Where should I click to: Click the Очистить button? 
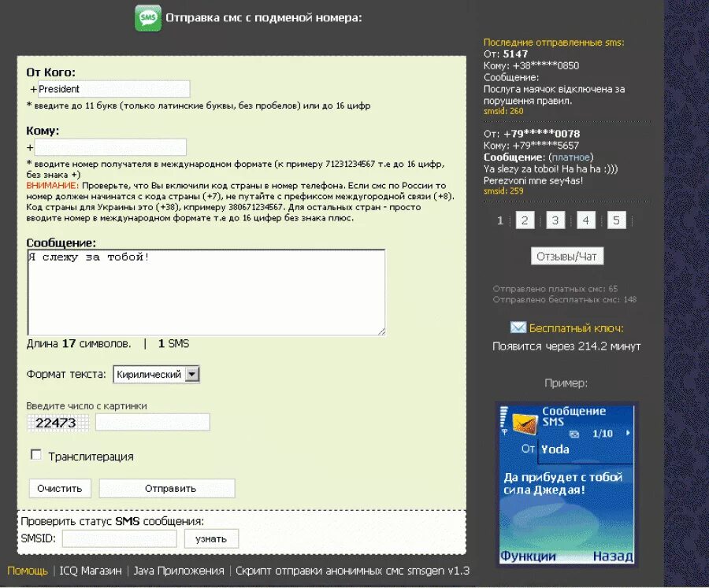[x=60, y=489]
